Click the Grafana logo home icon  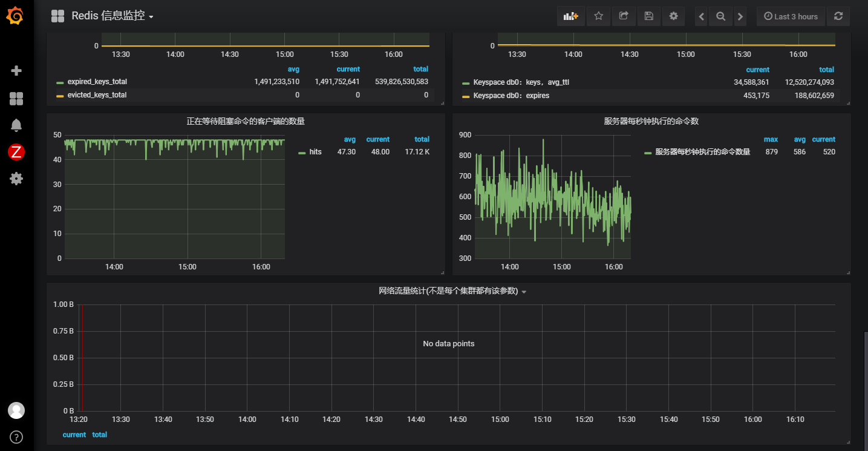point(16,16)
